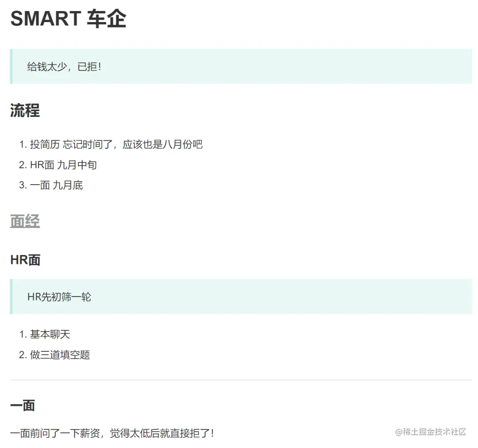
Task: Select the '流程' section heading
Action: 25,110
